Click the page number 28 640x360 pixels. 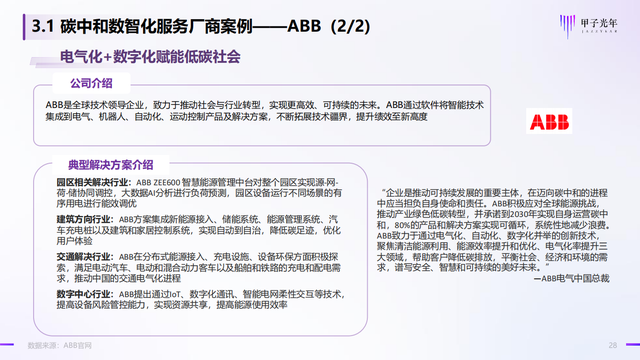click(613, 345)
